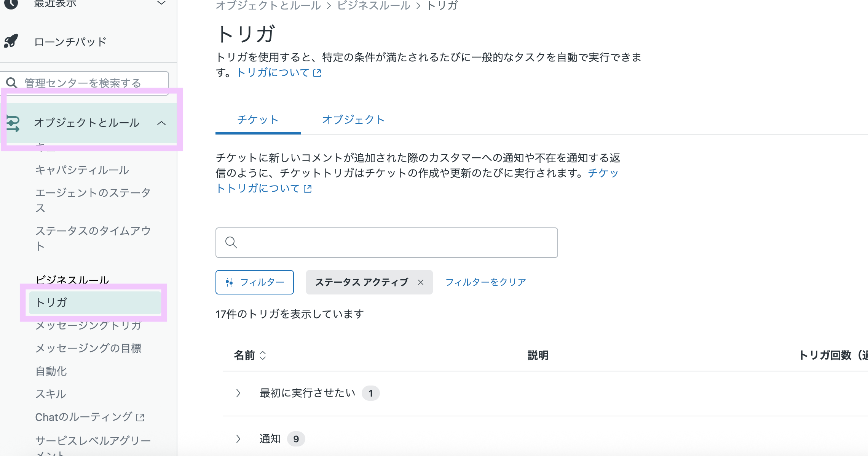Image resolution: width=868 pixels, height=456 pixels.
Task: Open the フィルター button
Action: (x=255, y=282)
